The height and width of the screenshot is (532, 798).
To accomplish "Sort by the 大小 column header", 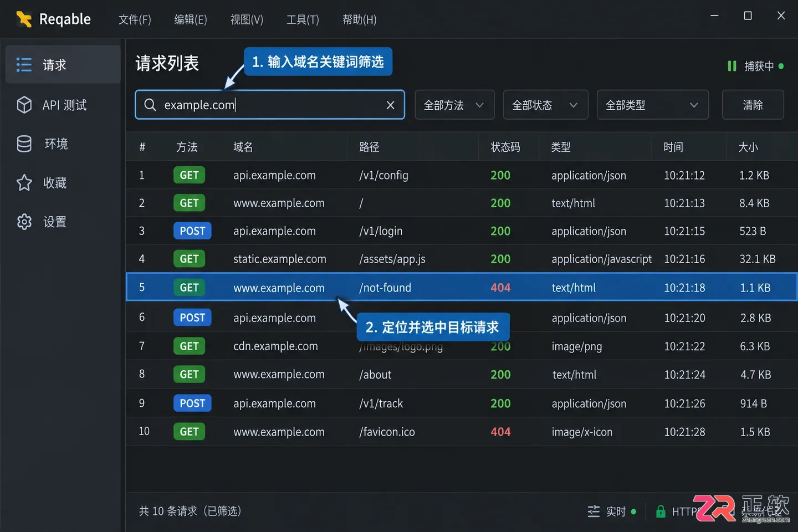I will point(748,147).
